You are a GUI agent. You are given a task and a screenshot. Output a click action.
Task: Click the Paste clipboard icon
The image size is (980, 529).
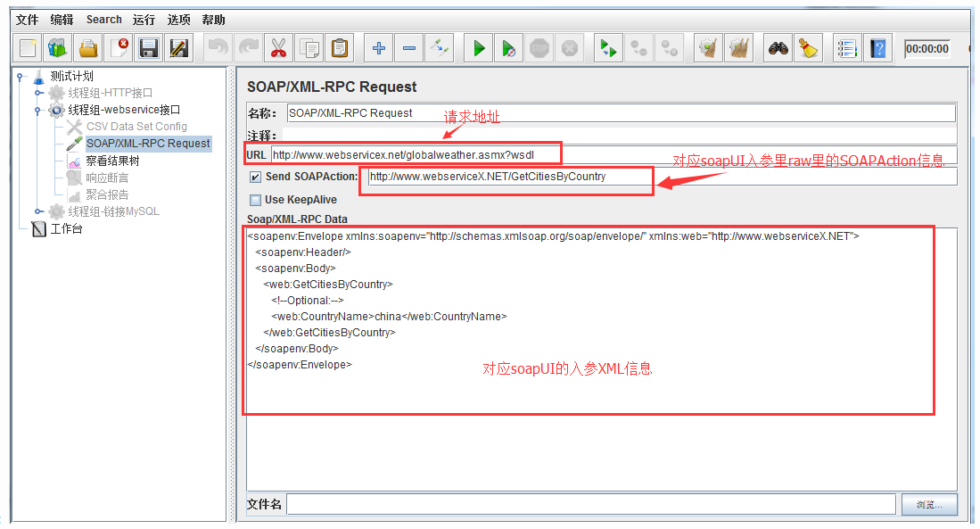pyautogui.click(x=340, y=48)
